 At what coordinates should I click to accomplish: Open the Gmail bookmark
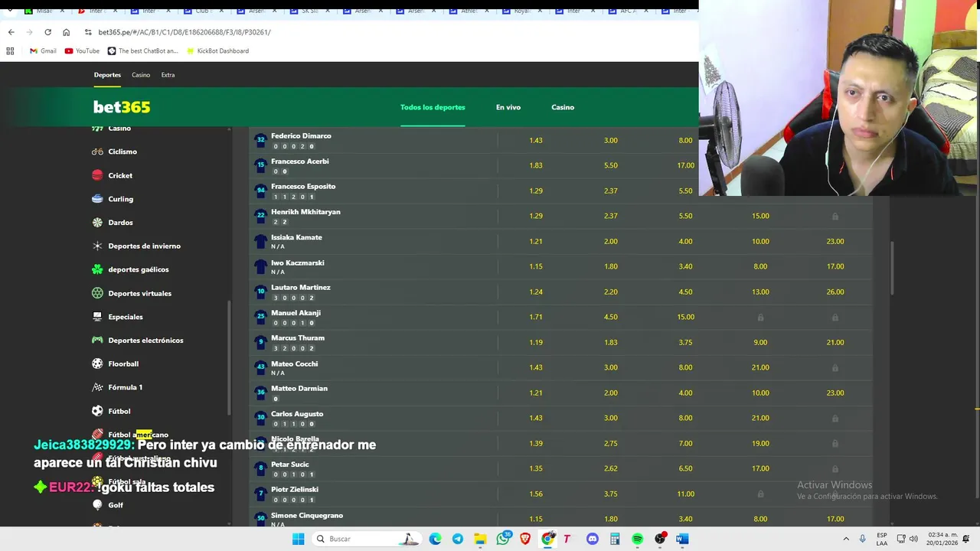pyautogui.click(x=43, y=51)
